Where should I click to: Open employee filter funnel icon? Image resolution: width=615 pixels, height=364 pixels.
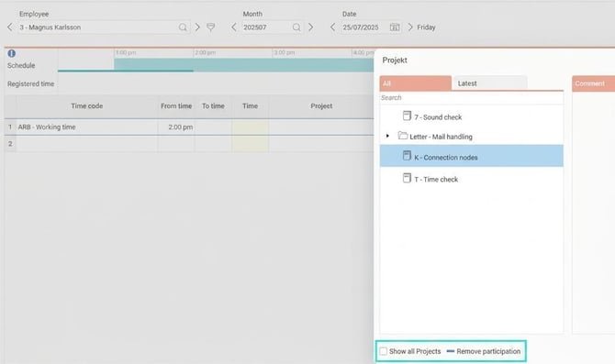[x=210, y=27]
